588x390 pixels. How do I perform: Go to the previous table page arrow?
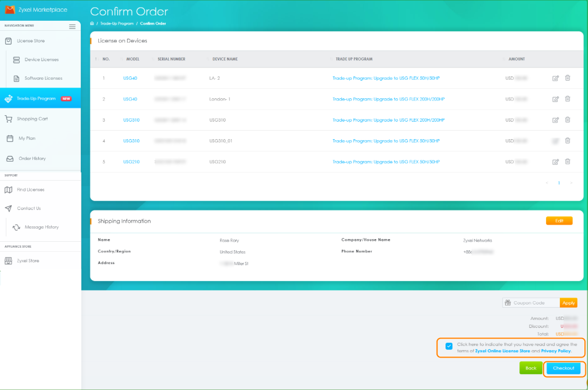click(547, 183)
